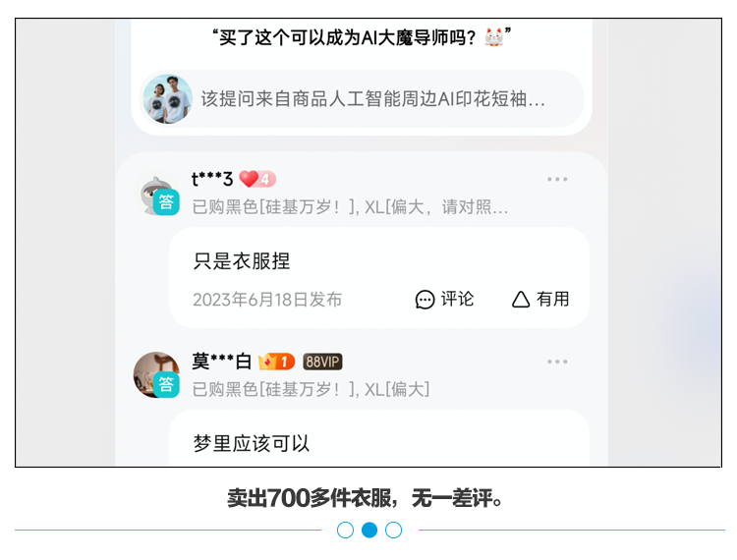Click username 莫***白
Viewport: 737px width, 560px height.
pyautogui.click(x=222, y=362)
